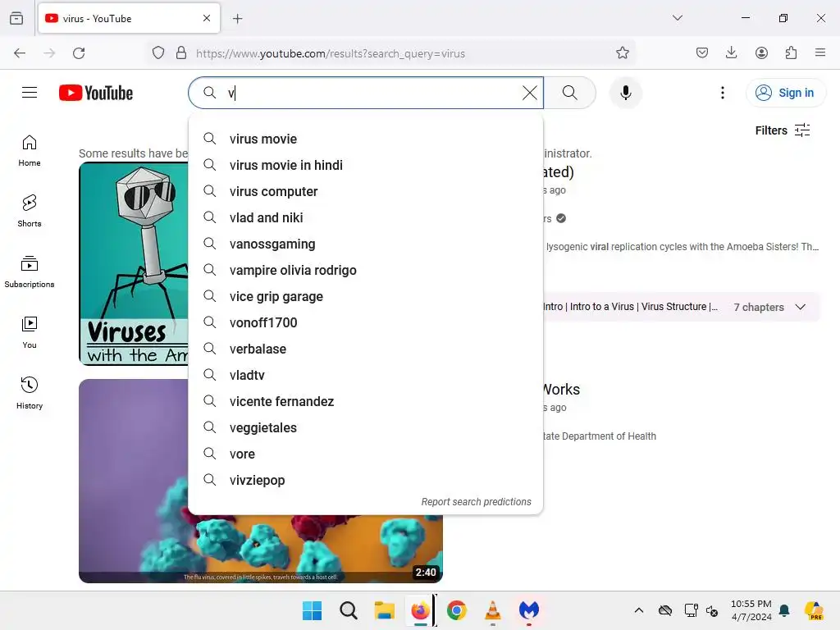
Task: Pick 'vicente fernandez' suggestion
Action: 365,401
